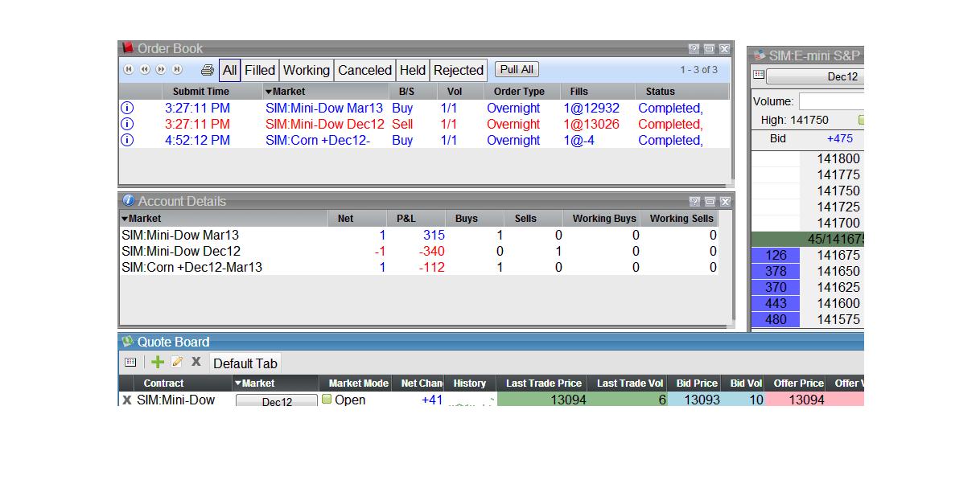Click the green Open market mode indicator
Image resolution: width=980 pixels, height=484 pixels.
(x=327, y=400)
